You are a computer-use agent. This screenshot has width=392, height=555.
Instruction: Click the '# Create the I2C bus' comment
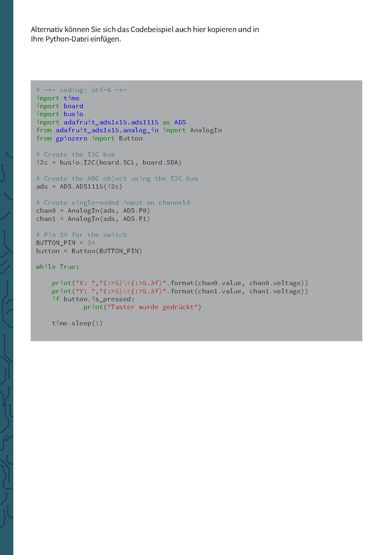[75, 154]
